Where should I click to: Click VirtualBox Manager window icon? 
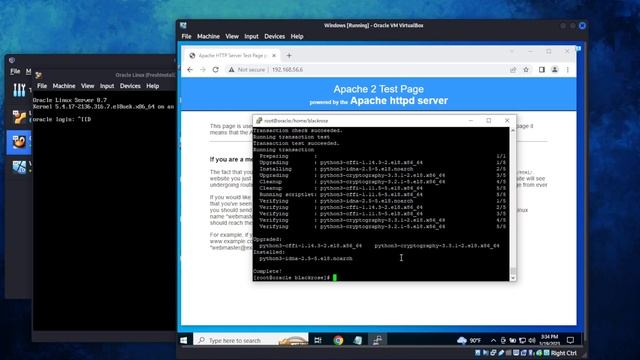tap(11, 60)
